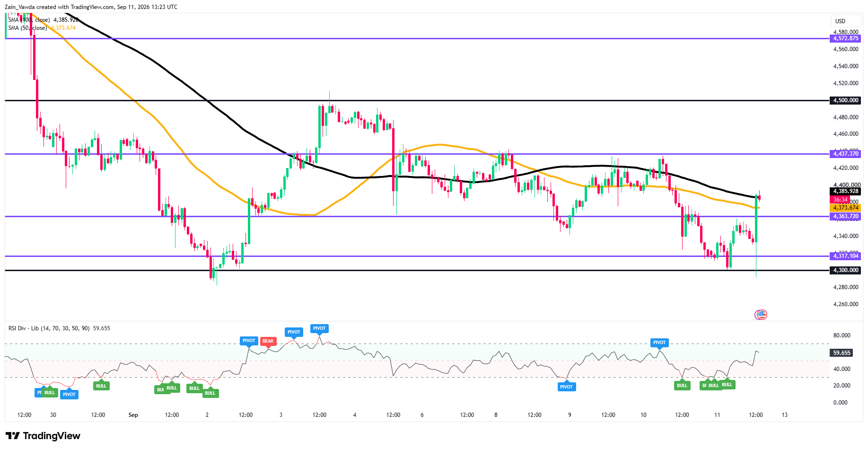Click the 36:34 candle countdown label
868x450 pixels.
coord(840,200)
